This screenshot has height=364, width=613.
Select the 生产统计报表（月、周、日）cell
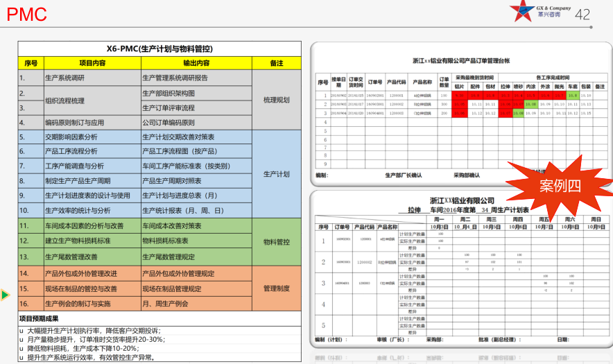point(196,210)
